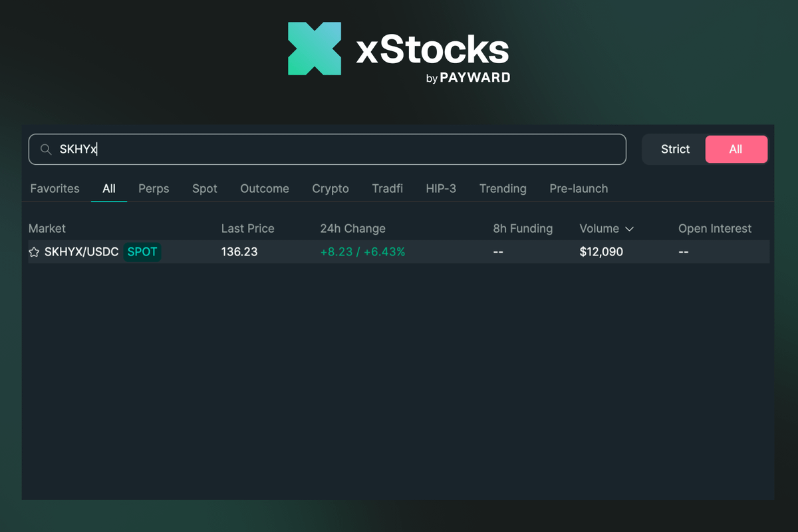Click the xStocks X logo
The image size is (798, 532).
[315, 49]
